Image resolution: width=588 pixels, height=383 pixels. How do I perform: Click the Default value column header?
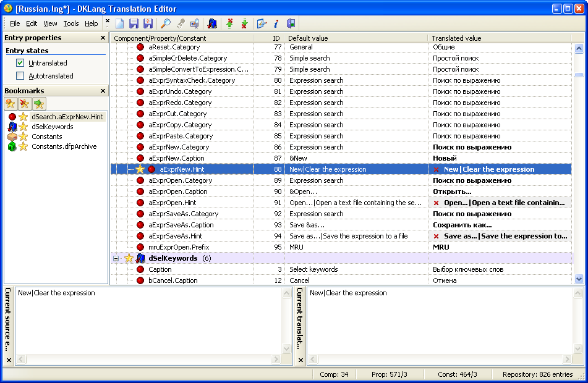pos(356,38)
